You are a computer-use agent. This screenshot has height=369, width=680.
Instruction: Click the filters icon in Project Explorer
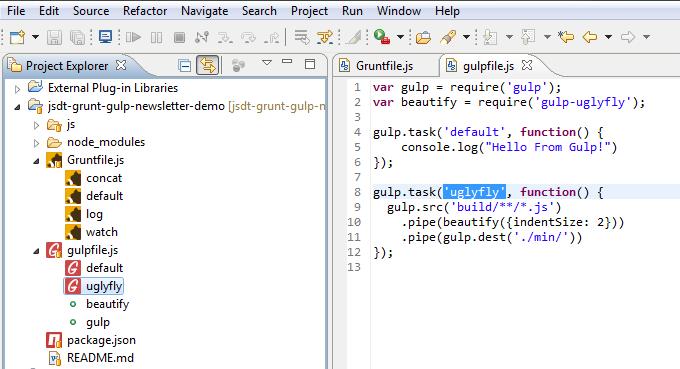pos(238,66)
